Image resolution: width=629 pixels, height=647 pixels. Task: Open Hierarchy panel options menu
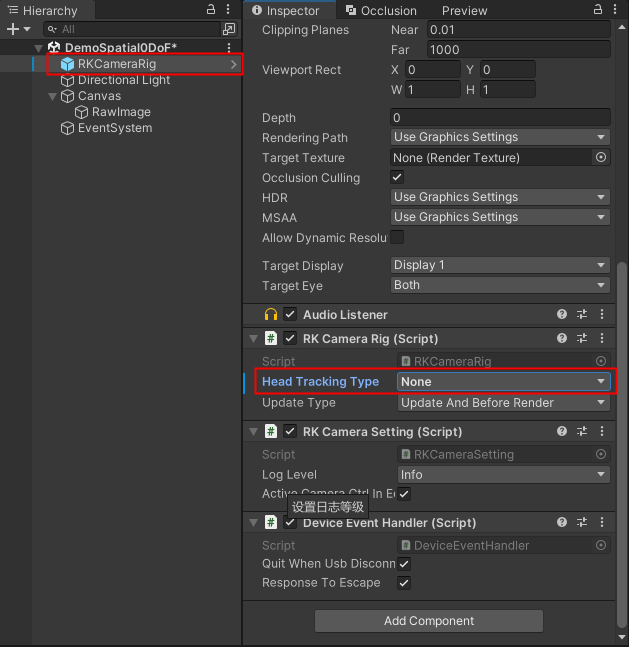(228, 9)
